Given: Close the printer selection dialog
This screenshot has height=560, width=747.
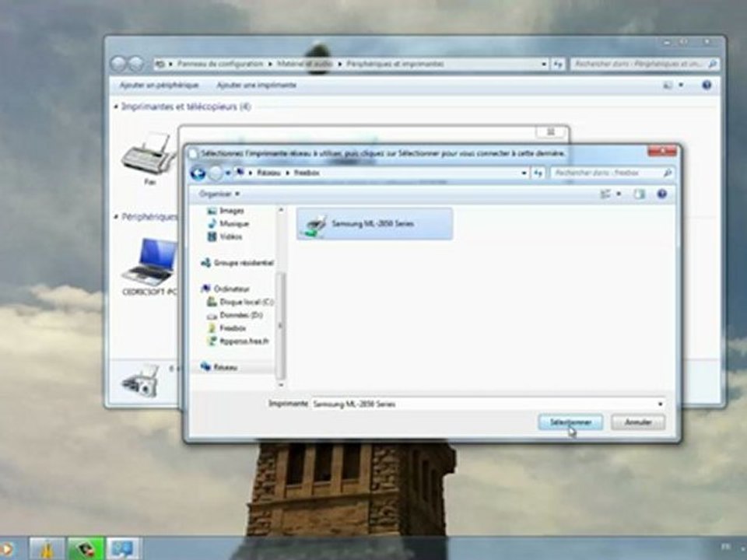Looking at the screenshot, I should pyautogui.click(x=662, y=151).
